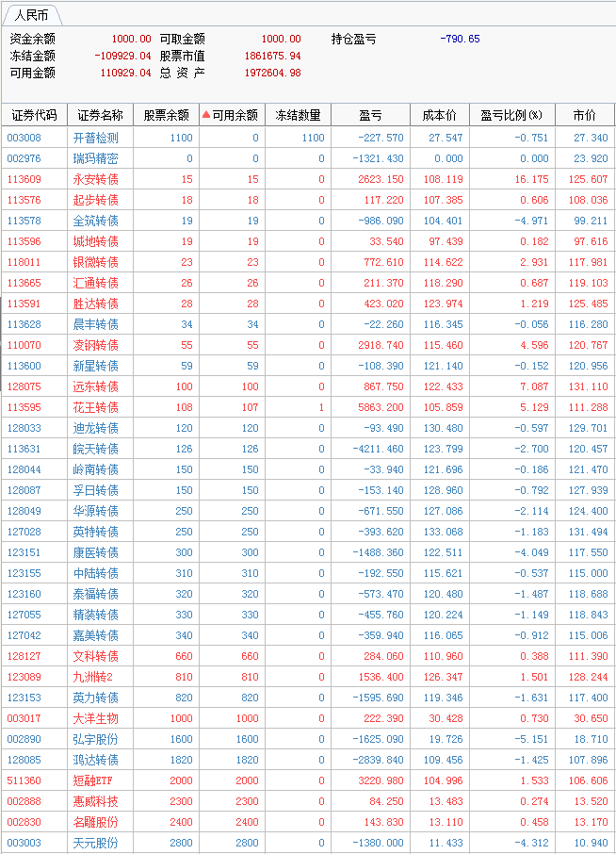Viewport: 616px width, 854px height.
Task: Select the 弘宇股份 stock row
Action: click(x=308, y=739)
